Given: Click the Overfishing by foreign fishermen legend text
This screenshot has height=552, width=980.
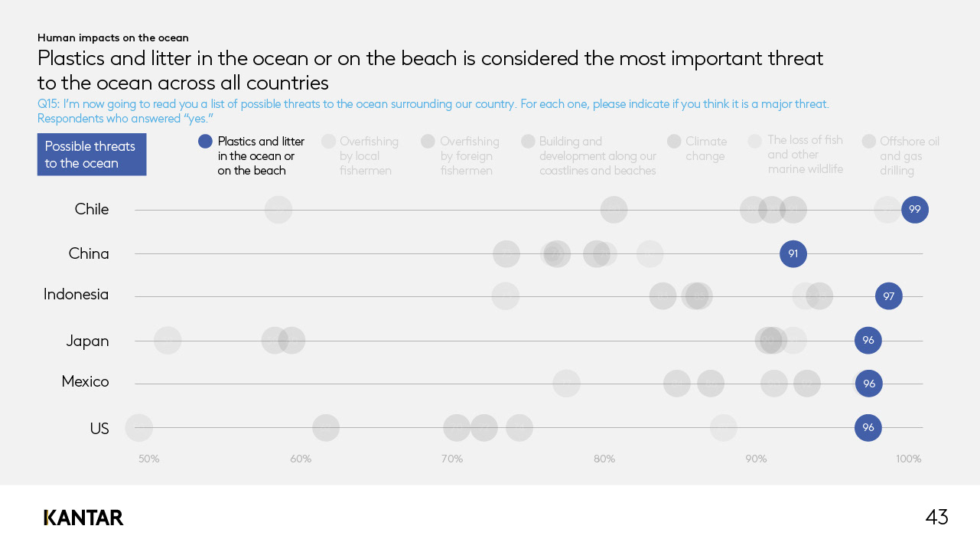Looking at the screenshot, I should [x=470, y=155].
